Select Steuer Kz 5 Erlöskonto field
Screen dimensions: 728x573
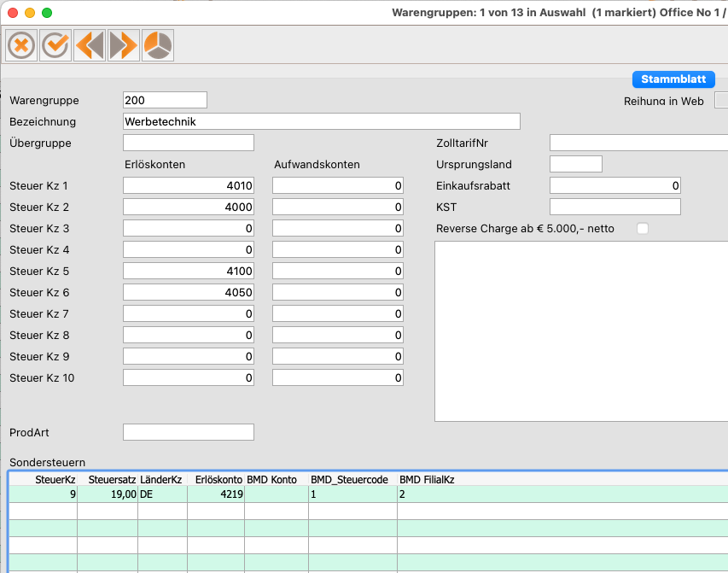click(189, 271)
